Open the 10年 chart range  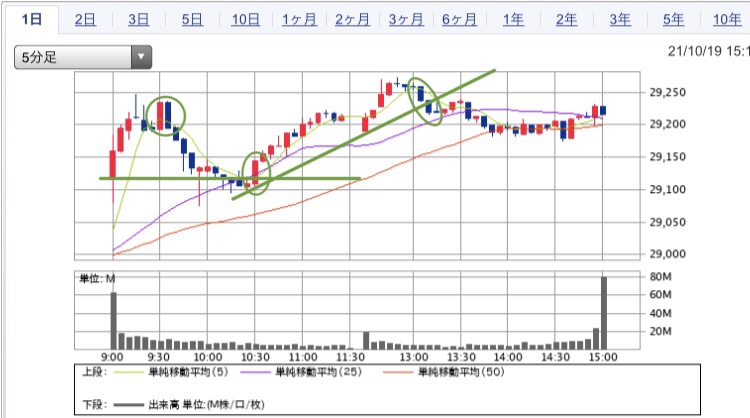727,20
